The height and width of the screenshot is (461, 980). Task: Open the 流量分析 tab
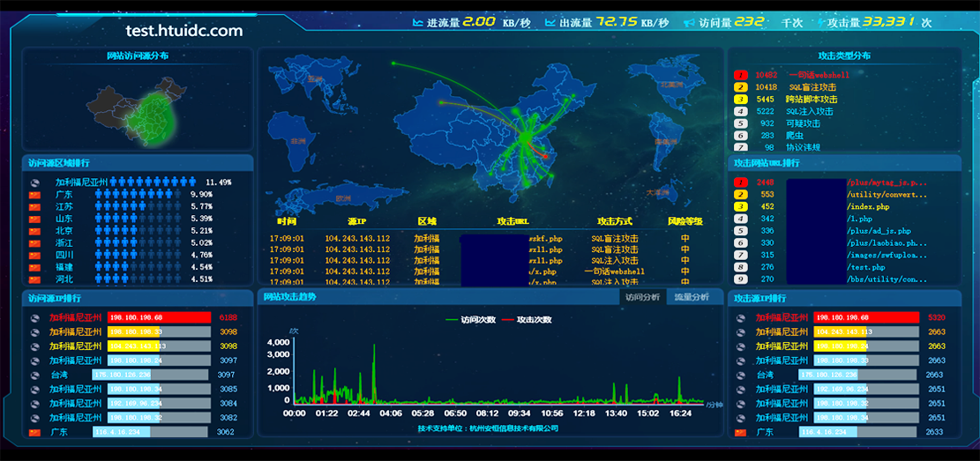692,297
